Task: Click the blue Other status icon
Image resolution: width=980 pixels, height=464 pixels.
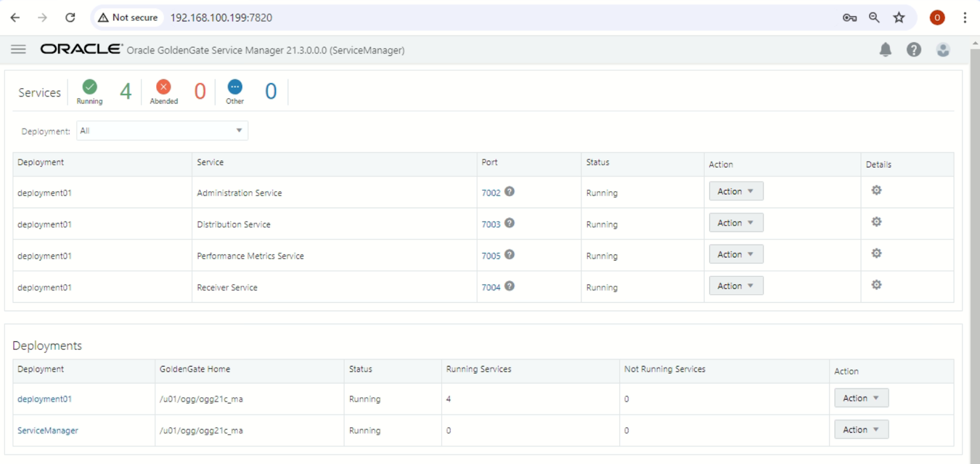Action: [235, 86]
